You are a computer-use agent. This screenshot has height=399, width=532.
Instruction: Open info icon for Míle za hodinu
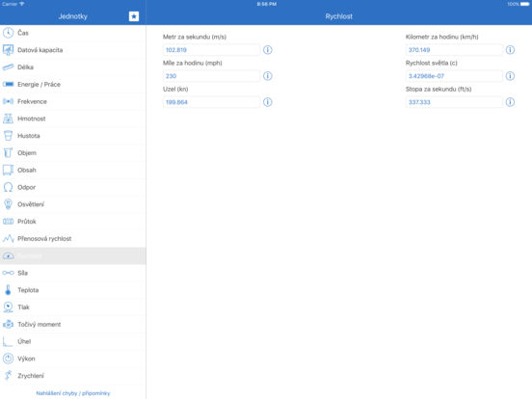pyautogui.click(x=268, y=76)
